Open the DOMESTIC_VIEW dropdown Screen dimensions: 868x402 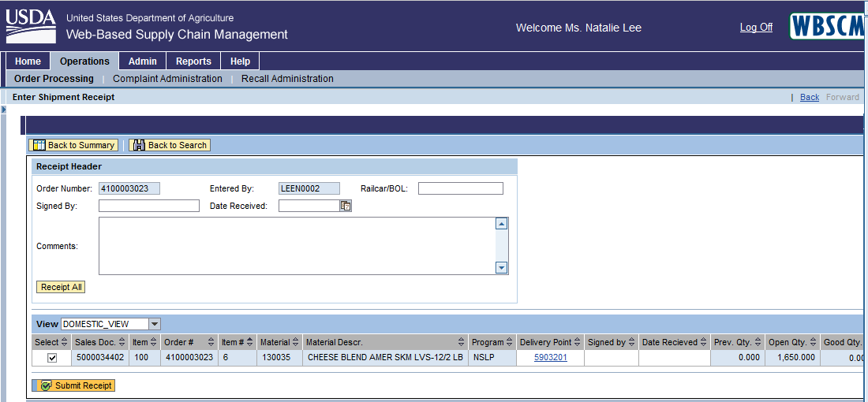tap(155, 324)
